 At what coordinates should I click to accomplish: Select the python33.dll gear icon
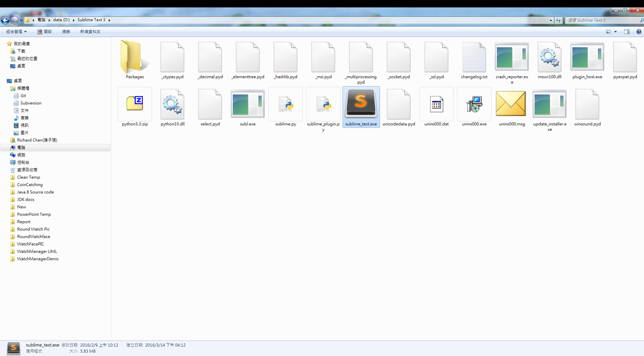[x=172, y=104]
